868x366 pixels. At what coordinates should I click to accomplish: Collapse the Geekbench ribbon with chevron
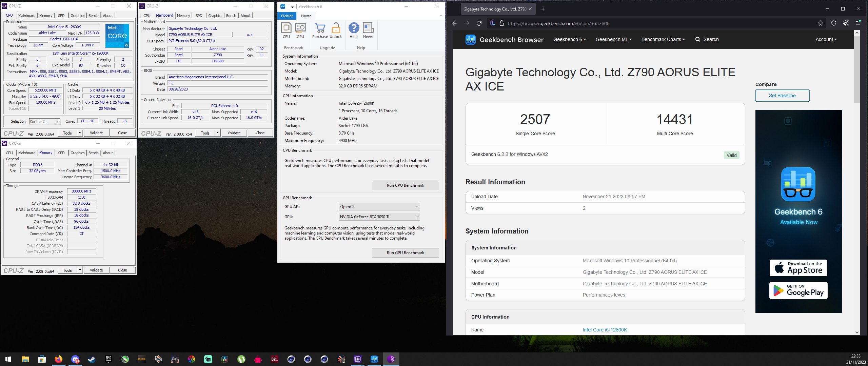point(441,16)
